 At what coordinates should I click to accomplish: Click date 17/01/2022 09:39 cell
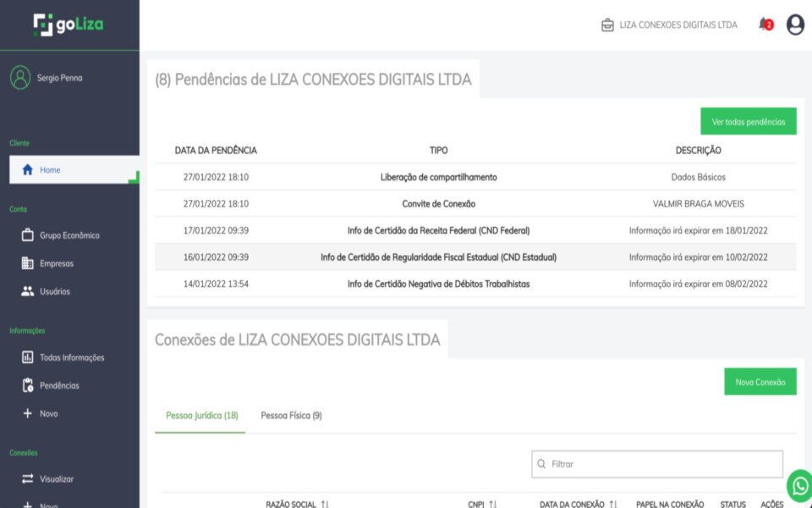[216, 230]
